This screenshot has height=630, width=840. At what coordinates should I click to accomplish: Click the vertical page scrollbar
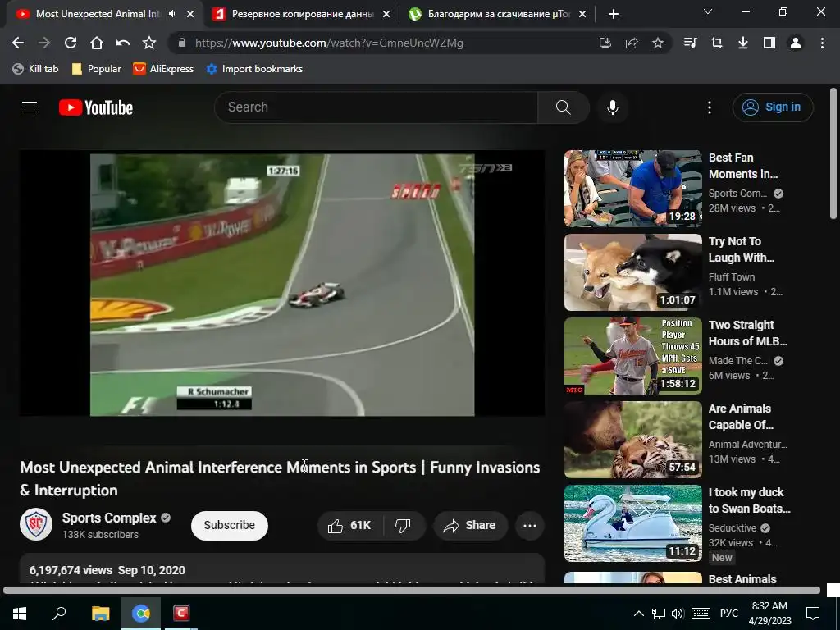pos(833,153)
